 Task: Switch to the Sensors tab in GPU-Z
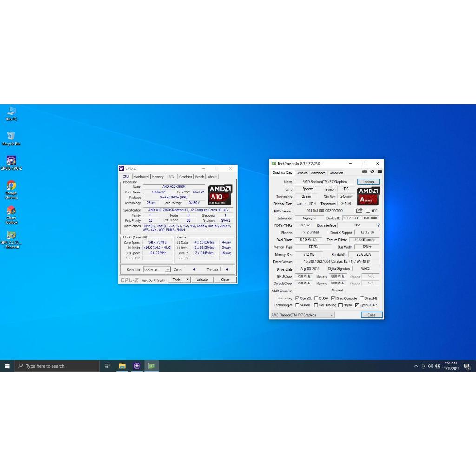(x=302, y=173)
